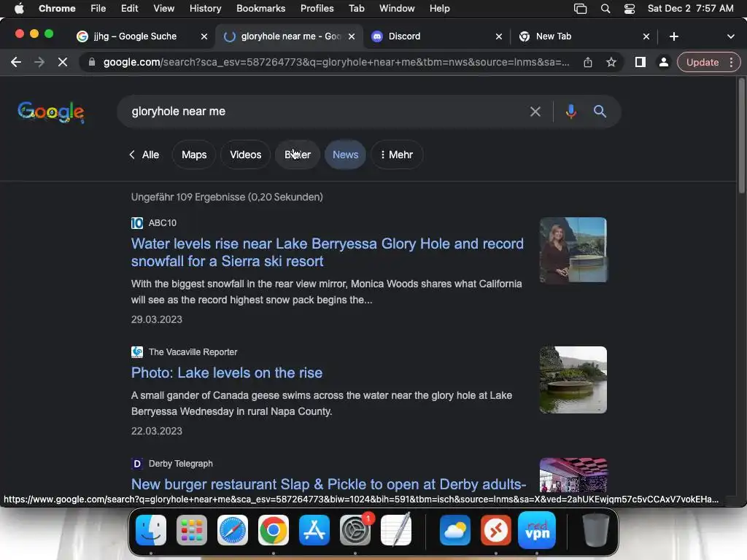Select the Bilder search filter
This screenshot has height=560, width=747.
(298, 155)
